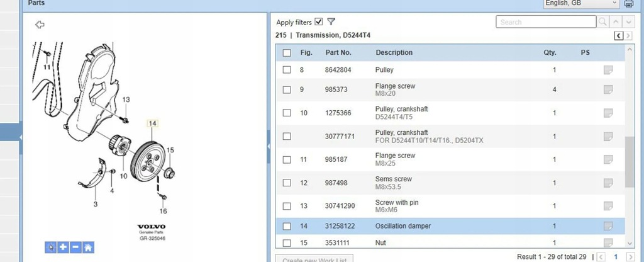
Task: Click Create new Work List button
Action: (x=314, y=259)
